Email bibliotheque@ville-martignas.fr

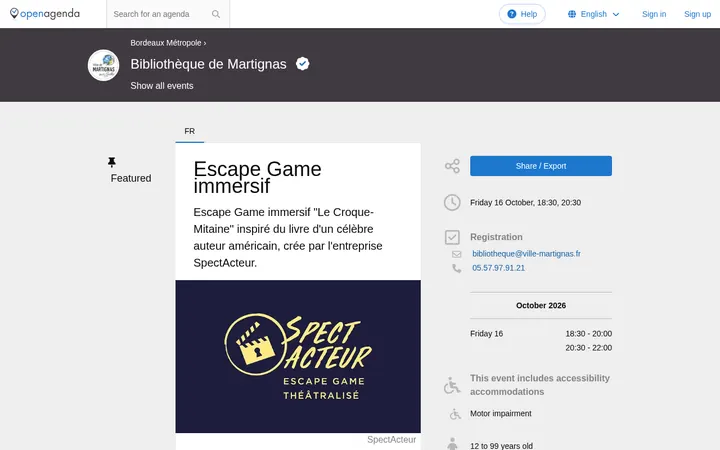click(x=526, y=253)
